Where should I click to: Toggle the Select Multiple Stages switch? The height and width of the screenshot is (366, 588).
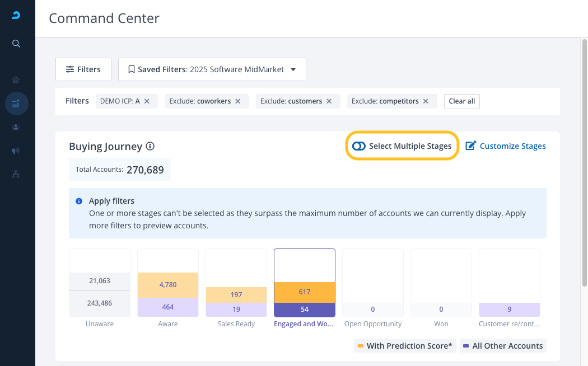click(359, 146)
